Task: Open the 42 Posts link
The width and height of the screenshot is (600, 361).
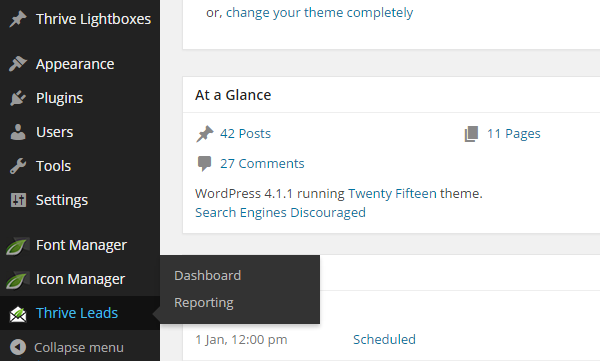Action: coord(245,134)
